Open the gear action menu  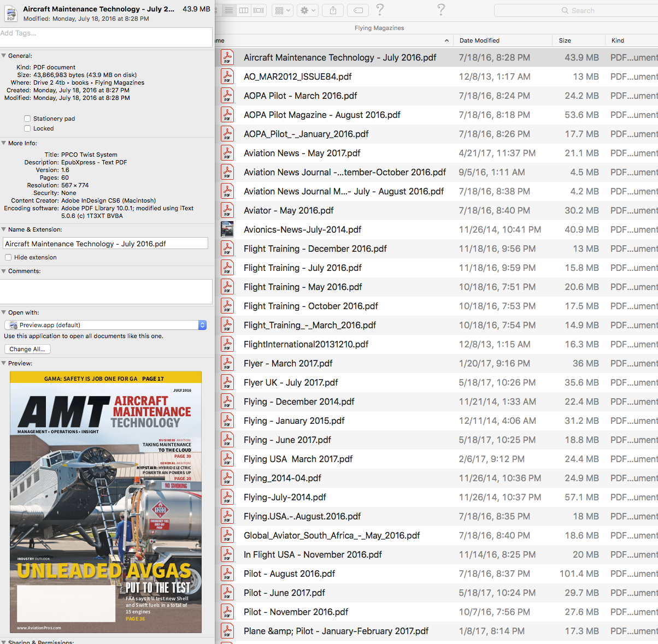coord(307,10)
